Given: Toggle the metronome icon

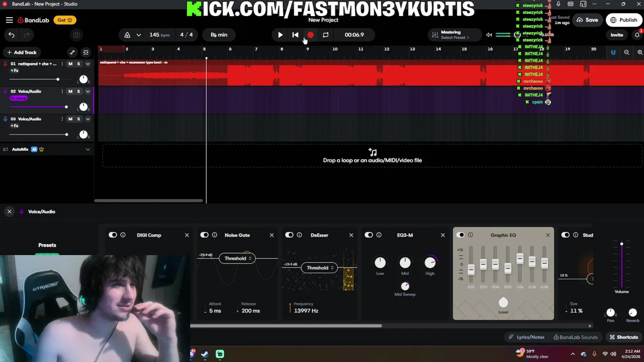Looking at the screenshot, I should (127, 35).
